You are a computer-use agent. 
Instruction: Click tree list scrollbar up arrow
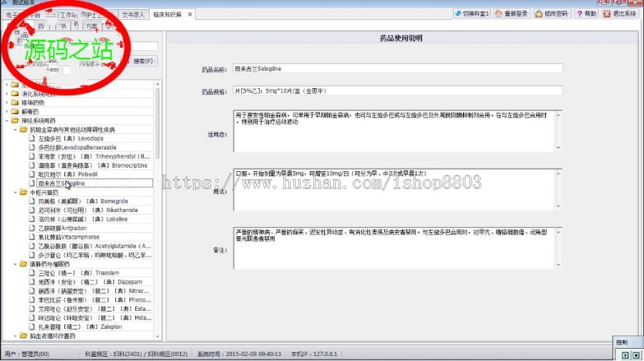click(157, 85)
